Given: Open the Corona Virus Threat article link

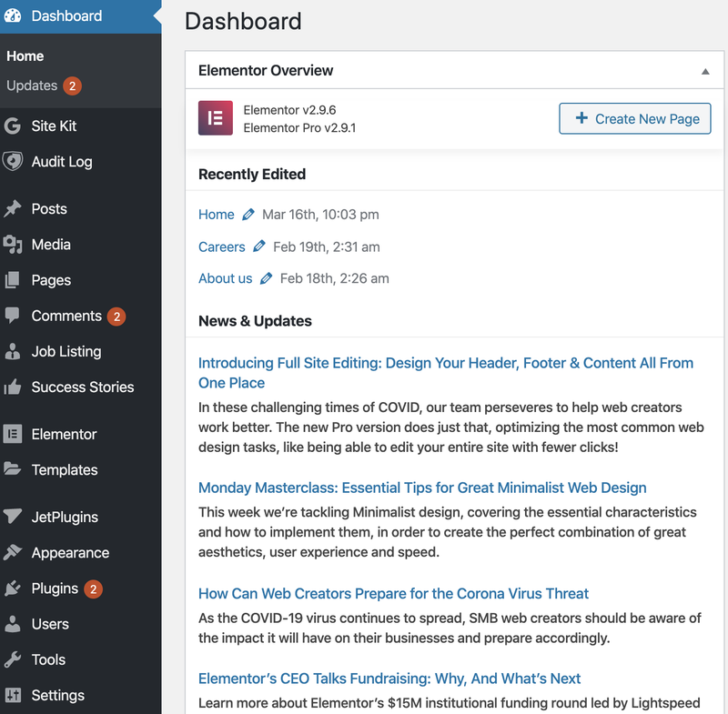Looking at the screenshot, I should coord(393,593).
